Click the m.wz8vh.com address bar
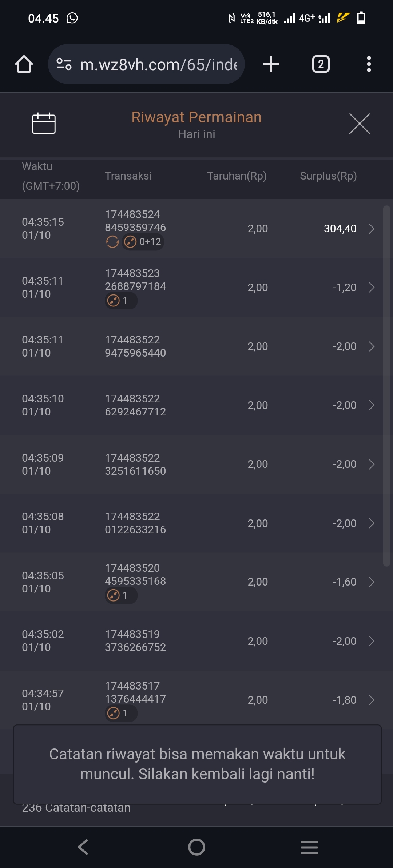 pos(158,64)
